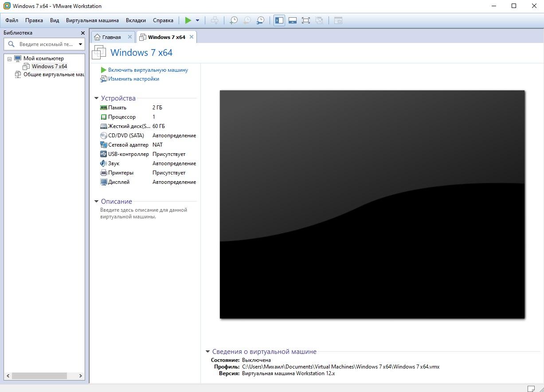This screenshot has height=392, width=544.
Task: Click the Send Ctrl+Alt+Del toolbar icon
Action: coord(215,20)
